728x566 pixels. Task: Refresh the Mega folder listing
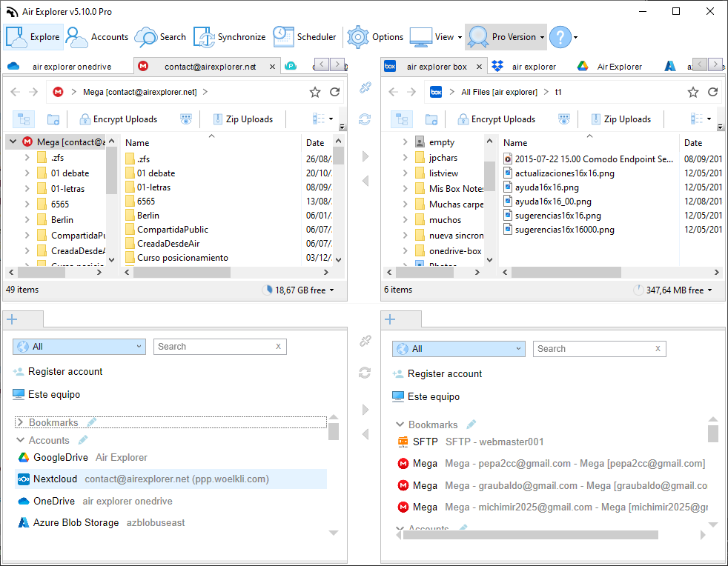tap(335, 92)
